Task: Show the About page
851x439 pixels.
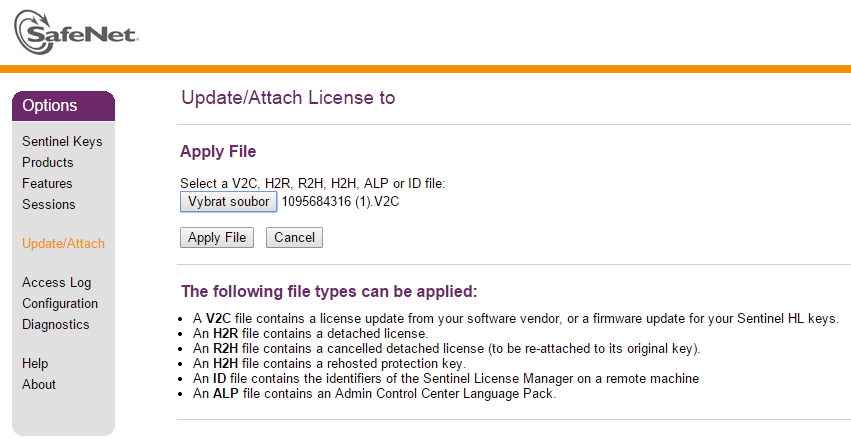Action: click(x=39, y=384)
